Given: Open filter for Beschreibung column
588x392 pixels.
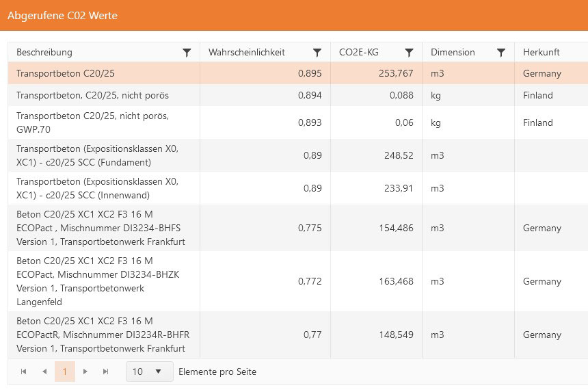Looking at the screenshot, I should tap(187, 53).
